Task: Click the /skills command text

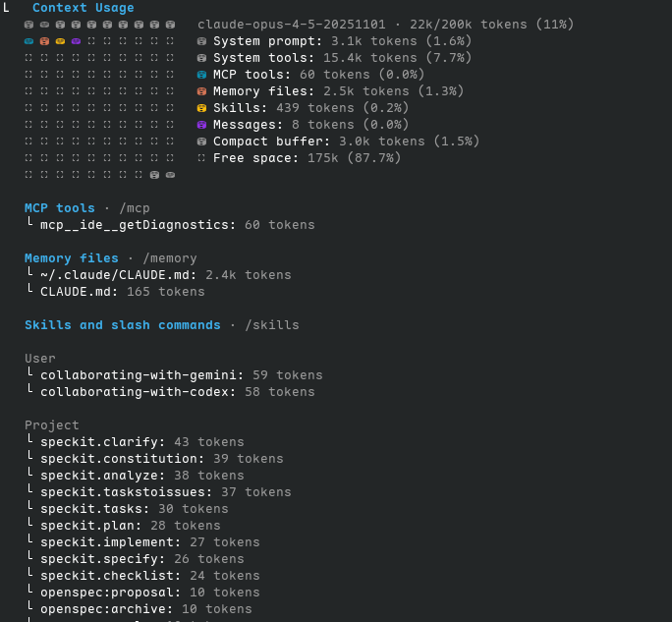Action: (272, 325)
